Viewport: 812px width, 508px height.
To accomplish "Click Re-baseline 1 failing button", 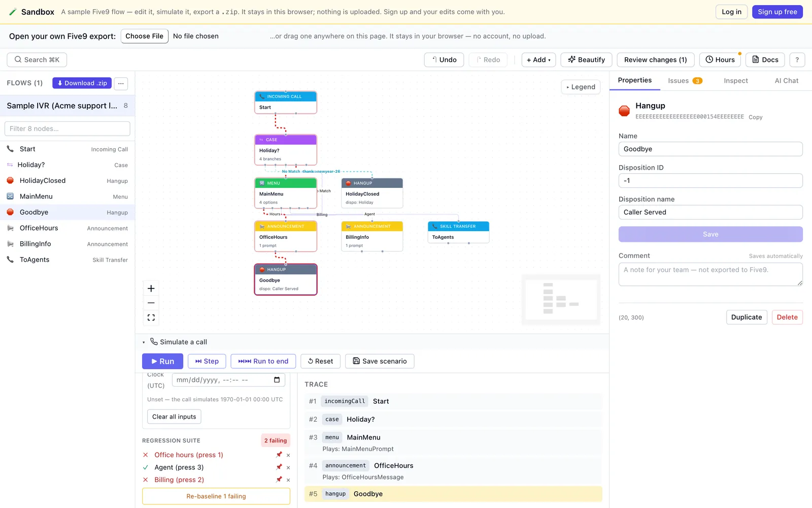I will pyautogui.click(x=216, y=496).
